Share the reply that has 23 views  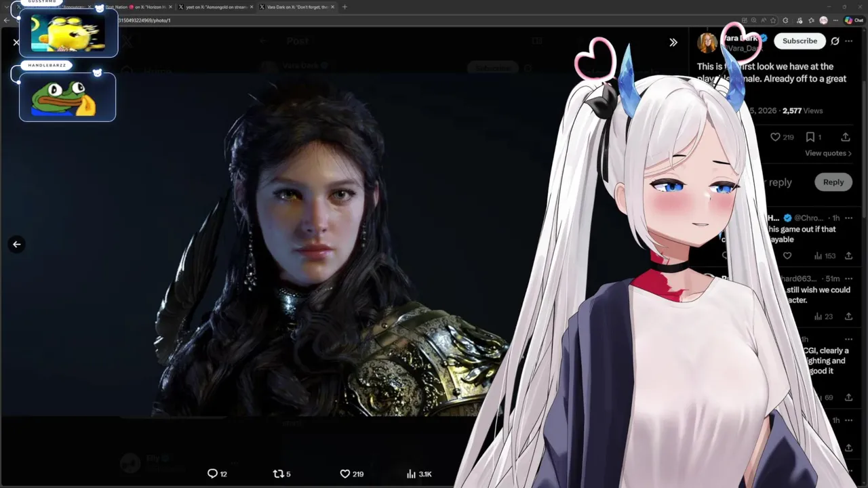click(x=848, y=317)
